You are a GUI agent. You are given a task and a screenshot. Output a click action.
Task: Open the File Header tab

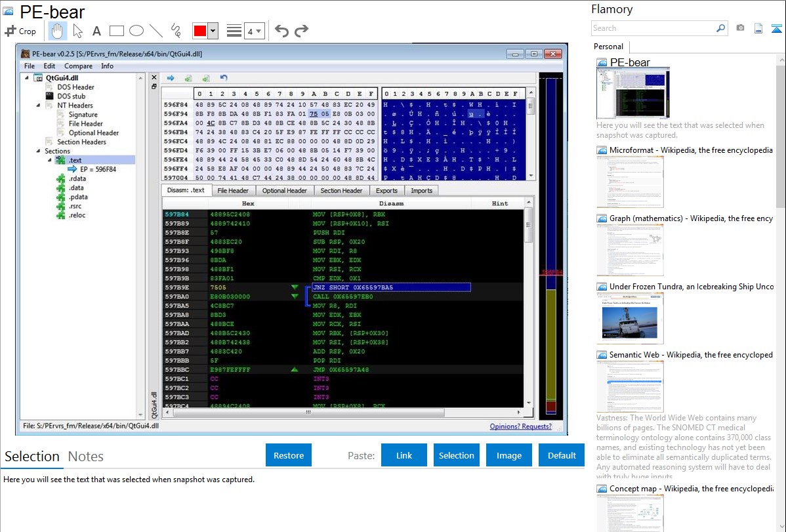tap(233, 190)
